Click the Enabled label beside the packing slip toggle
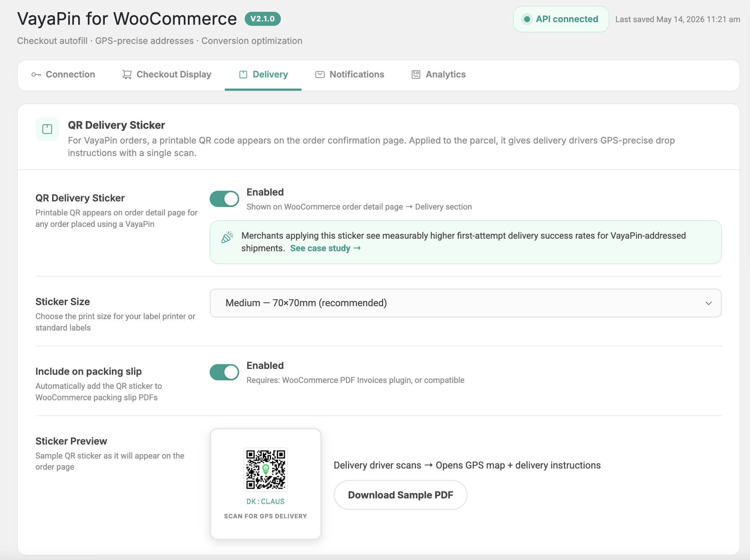The width and height of the screenshot is (750, 560). (x=265, y=366)
